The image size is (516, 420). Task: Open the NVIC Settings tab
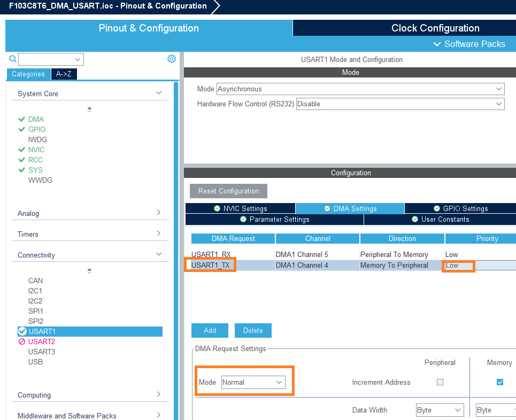(240, 208)
